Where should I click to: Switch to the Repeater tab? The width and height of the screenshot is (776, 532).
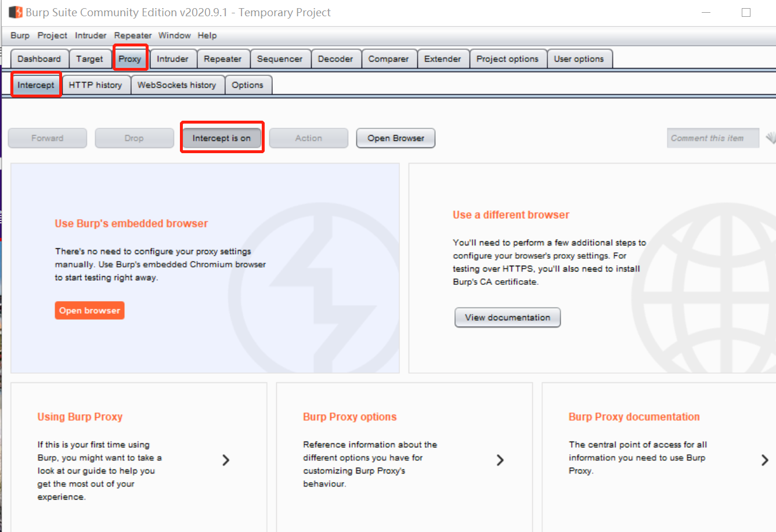(223, 59)
